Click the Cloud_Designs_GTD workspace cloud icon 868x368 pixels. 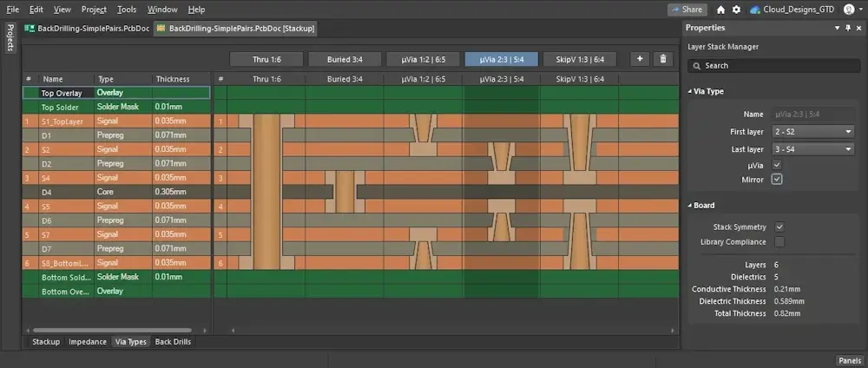coord(754,10)
